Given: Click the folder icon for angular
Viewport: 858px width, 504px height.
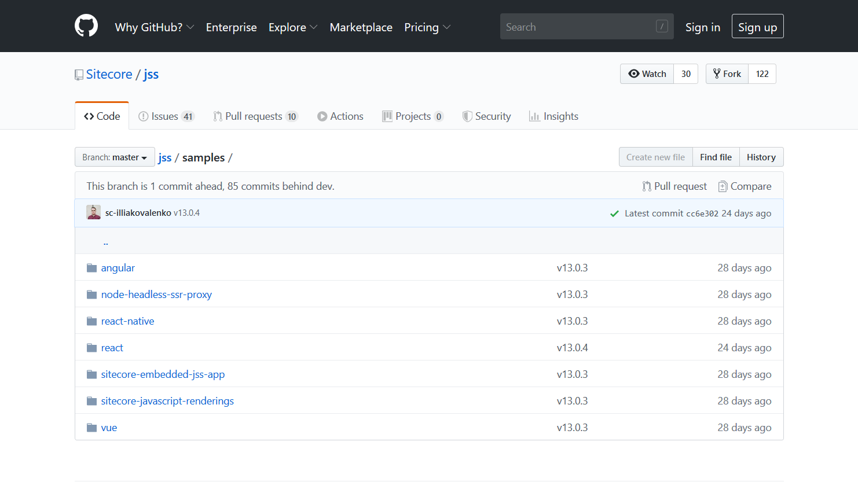Looking at the screenshot, I should (91, 268).
